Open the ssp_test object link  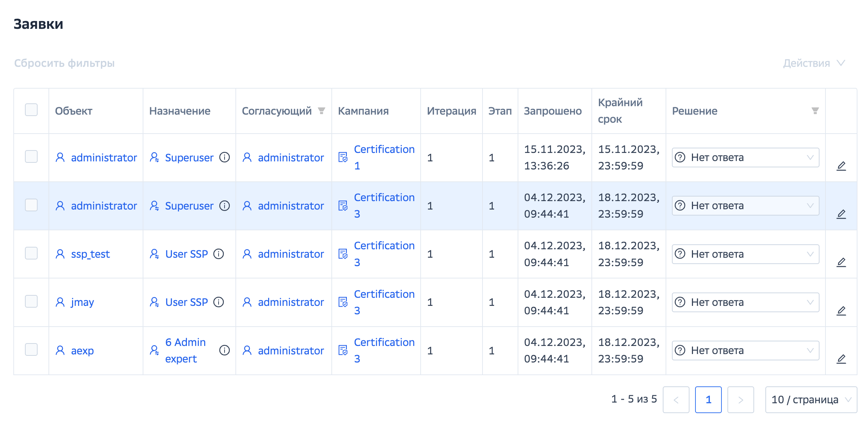click(90, 254)
